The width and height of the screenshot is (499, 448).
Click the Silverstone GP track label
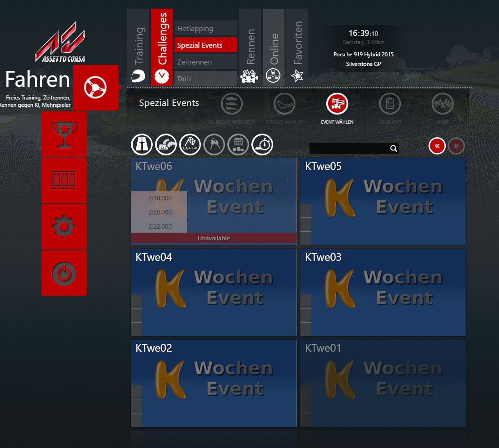point(364,64)
